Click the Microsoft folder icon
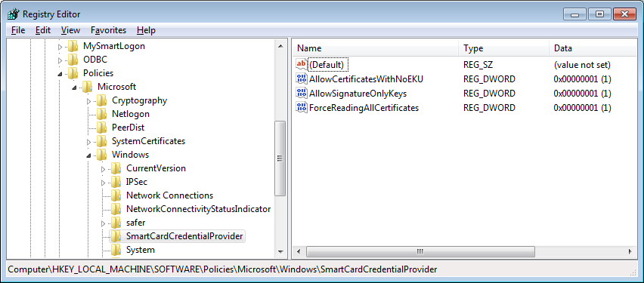The width and height of the screenshot is (644, 283). (x=87, y=87)
